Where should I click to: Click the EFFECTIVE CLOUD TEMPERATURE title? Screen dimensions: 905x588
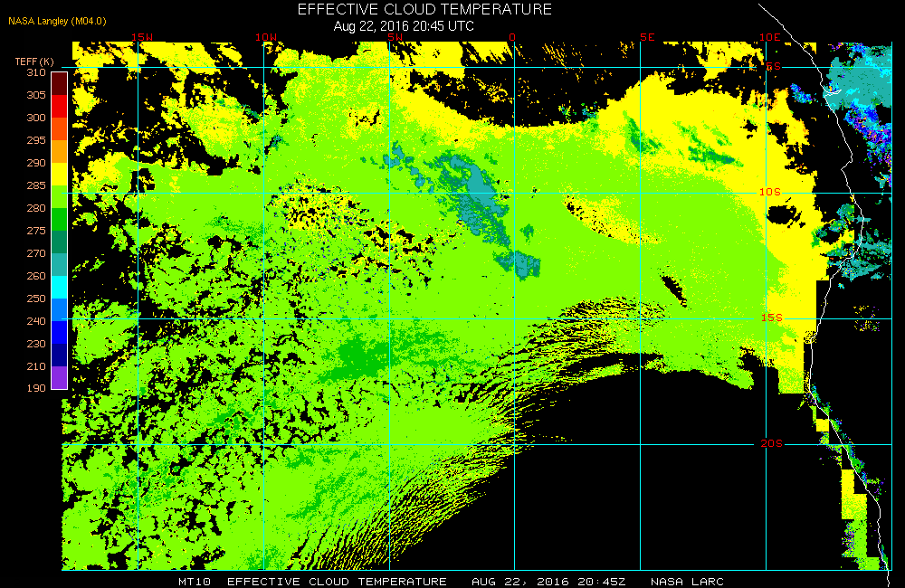point(424,10)
